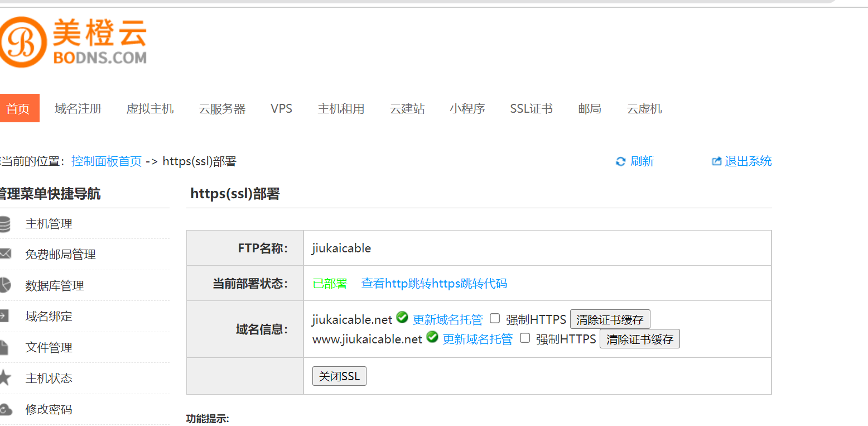Viewport: 868px width, 426px height.
Task: Open 修改密码 via its sidebar icon
Action: pos(4,409)
